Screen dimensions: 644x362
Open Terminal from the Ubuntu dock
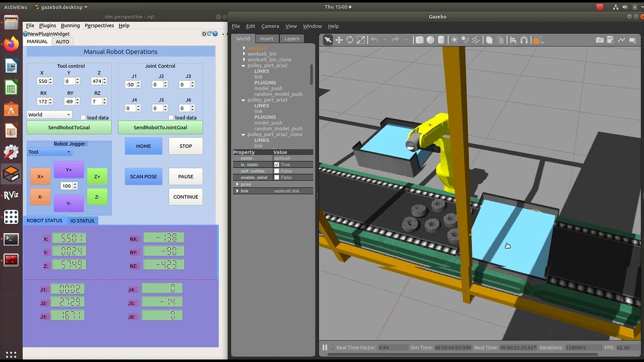click(11, 239)
